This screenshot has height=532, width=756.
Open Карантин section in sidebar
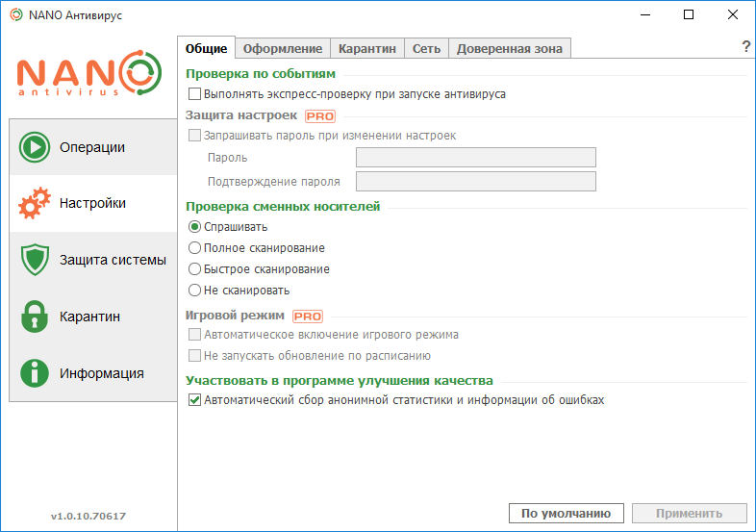[93, 317]
